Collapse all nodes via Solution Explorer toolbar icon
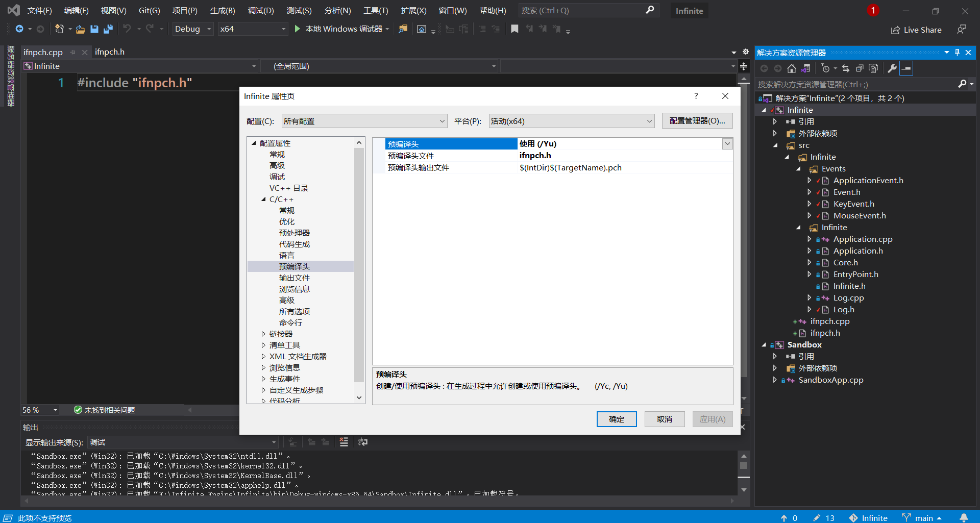This screenshot has height=523, width=980. [860, 68]
